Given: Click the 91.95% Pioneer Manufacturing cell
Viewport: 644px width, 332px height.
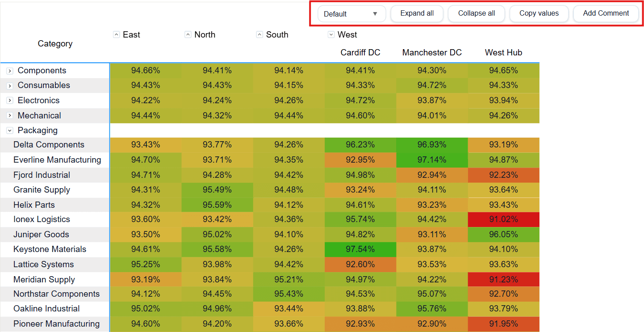Looking at the screenshot, I should 503,324.
